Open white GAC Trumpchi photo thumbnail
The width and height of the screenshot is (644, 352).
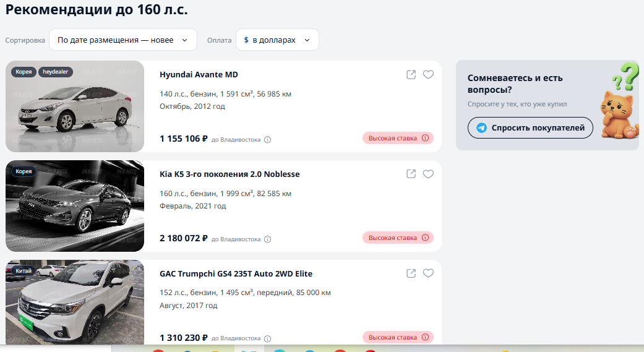point(75,302)
